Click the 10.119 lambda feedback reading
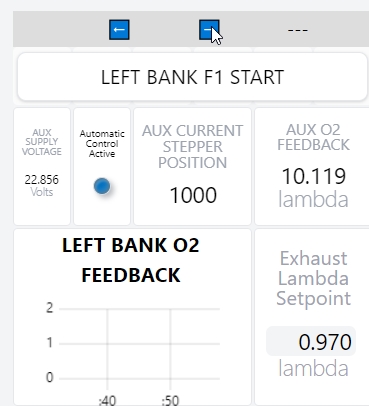Viewport: 369px width, 406px height. click(314, 176)
